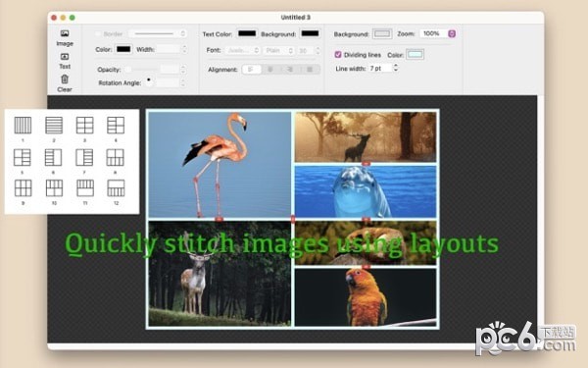Click the Opacity slider
The image size is (588, 368).
pos(141,70)
